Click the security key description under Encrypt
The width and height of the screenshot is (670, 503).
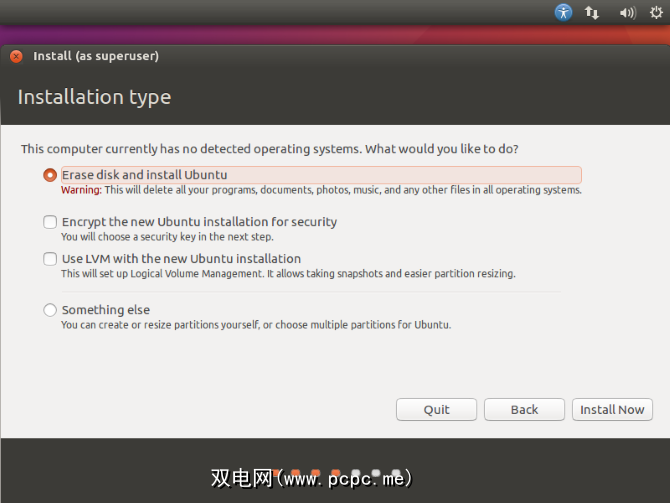tap(167, 237)
